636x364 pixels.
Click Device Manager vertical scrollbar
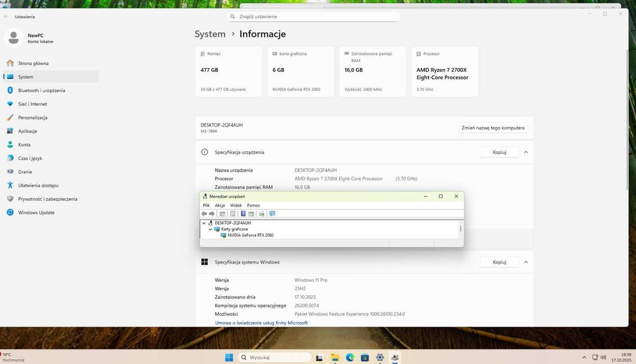[460, 229]
